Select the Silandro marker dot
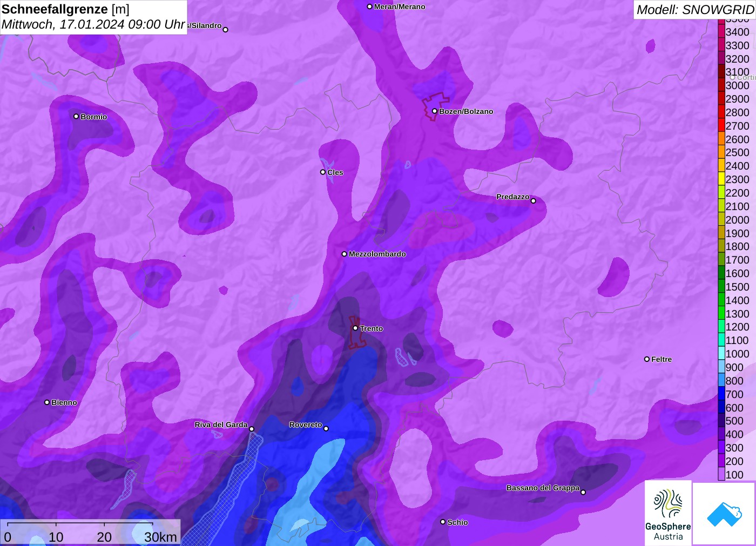Screen dimensions: 756x546 [226, 30]
